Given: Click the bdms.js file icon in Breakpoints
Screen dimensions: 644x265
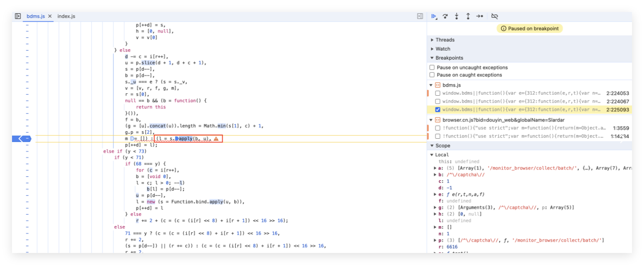Looking at the screenshot, I should point(437,85).
